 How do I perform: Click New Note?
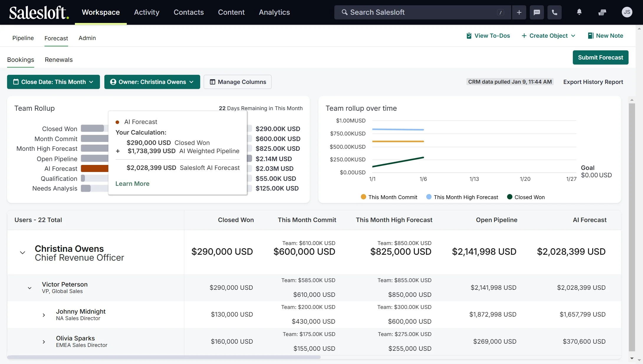[x=605, y=36]
